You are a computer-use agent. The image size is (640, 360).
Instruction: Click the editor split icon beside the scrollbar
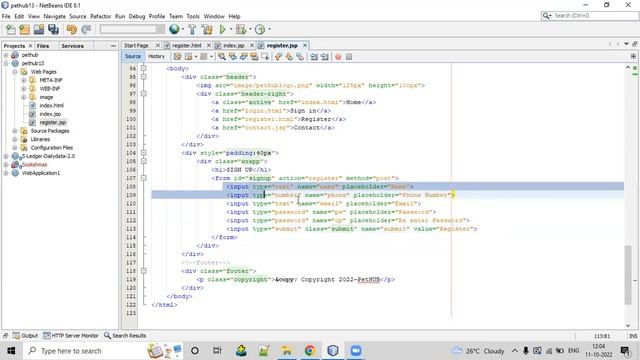(633, 56)
